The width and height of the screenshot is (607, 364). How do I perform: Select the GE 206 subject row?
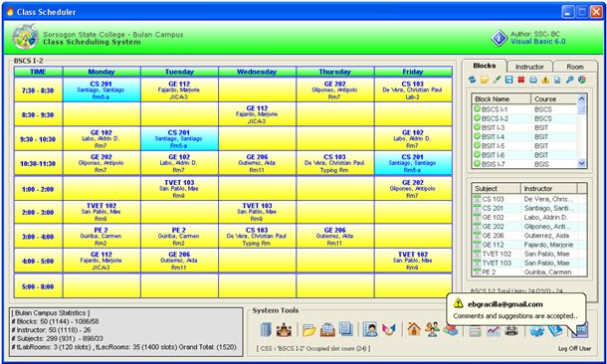529,235
